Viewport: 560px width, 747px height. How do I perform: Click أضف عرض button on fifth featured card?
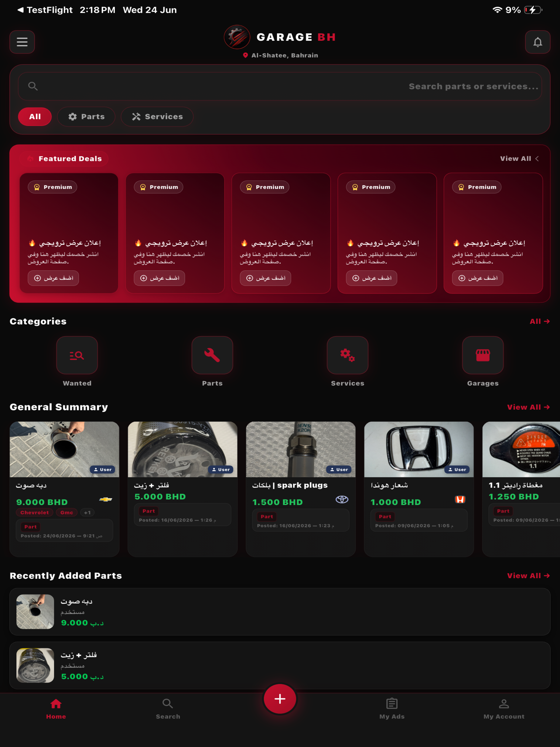(x=478, y=278)
